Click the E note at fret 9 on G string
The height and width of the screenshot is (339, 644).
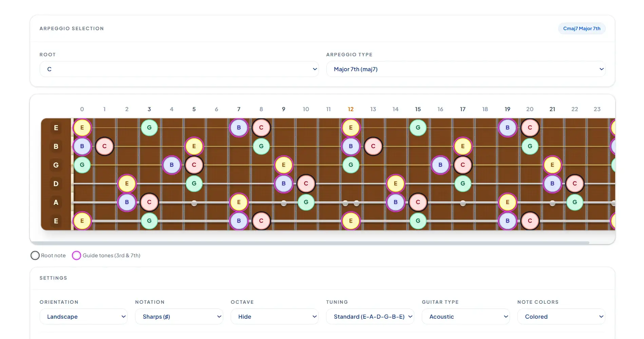tap(284, 165)
